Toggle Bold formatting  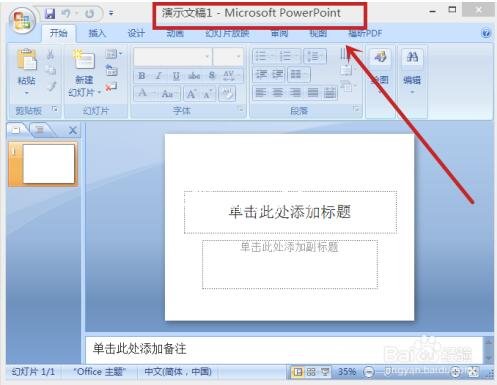pos(142,76)
